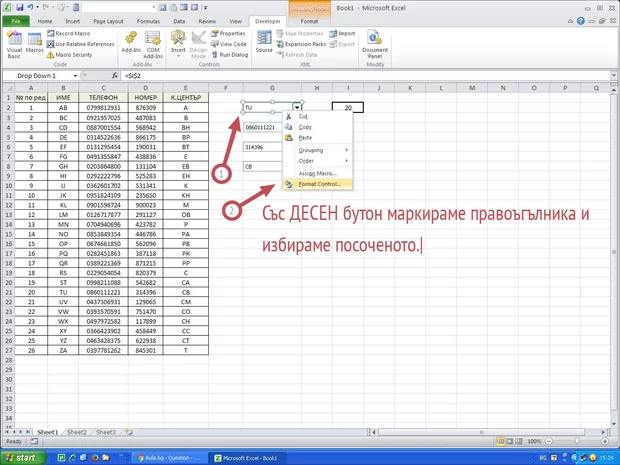Select Assign Macro from context menu
The width and height of the screenshot is (620, 465).
click(x=318, y=174)
